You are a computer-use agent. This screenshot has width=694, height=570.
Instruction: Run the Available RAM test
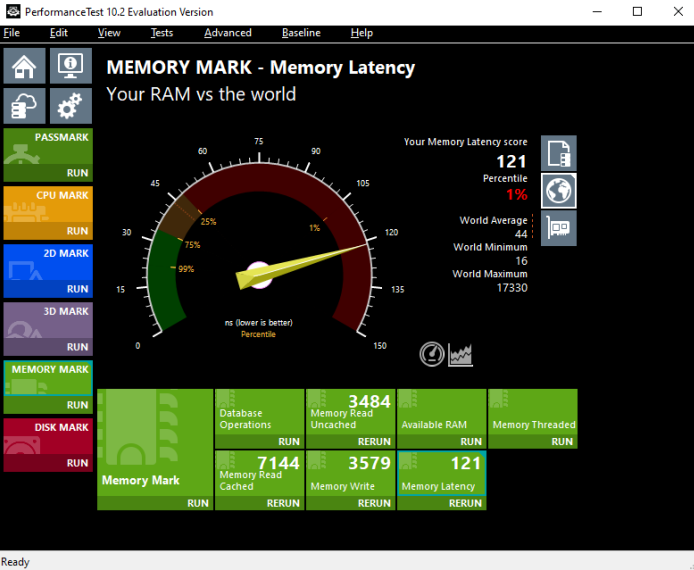442,442
